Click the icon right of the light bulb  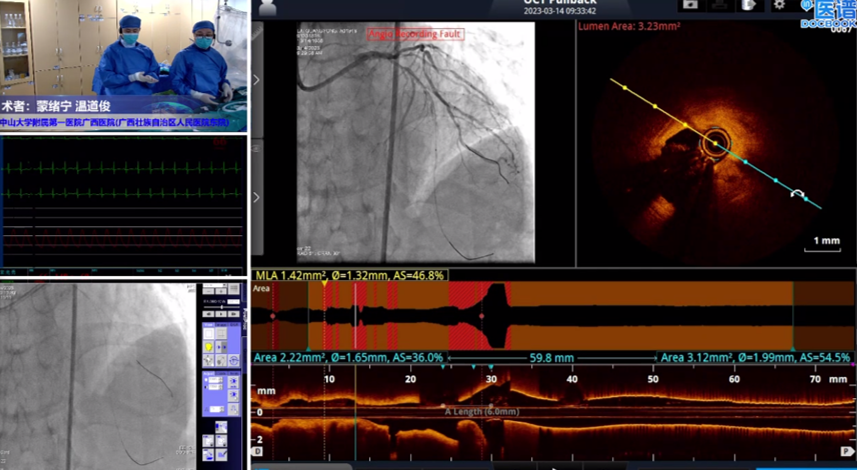221,347
